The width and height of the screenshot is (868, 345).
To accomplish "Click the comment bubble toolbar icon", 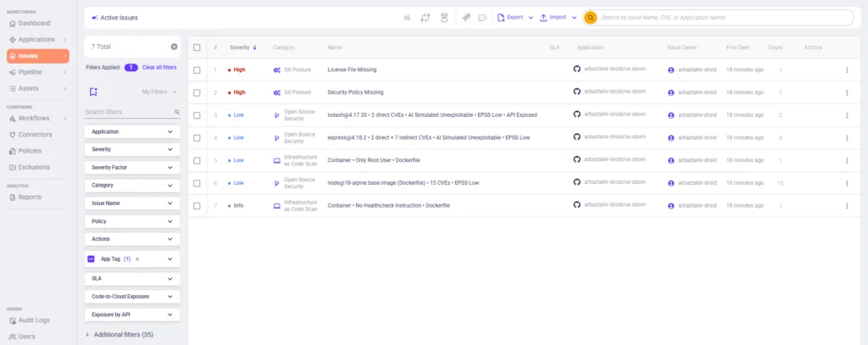I will click(x=482, y=18).
